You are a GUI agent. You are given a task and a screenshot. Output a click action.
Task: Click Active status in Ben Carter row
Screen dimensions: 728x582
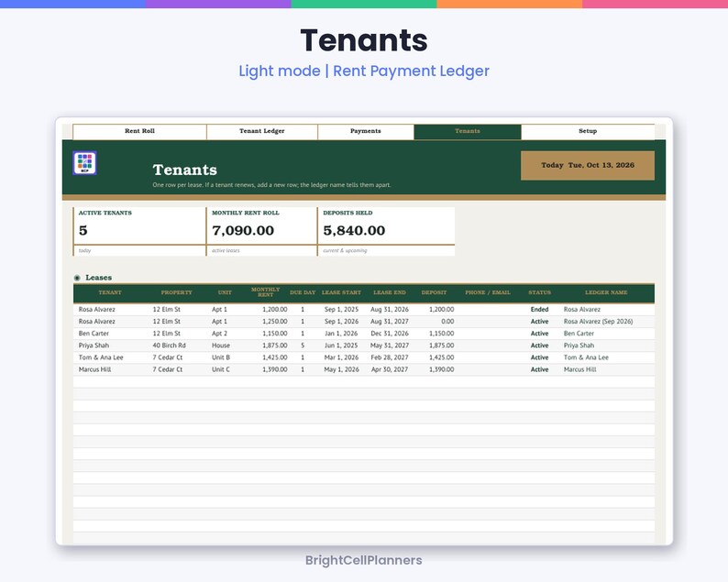click(539, 334)
